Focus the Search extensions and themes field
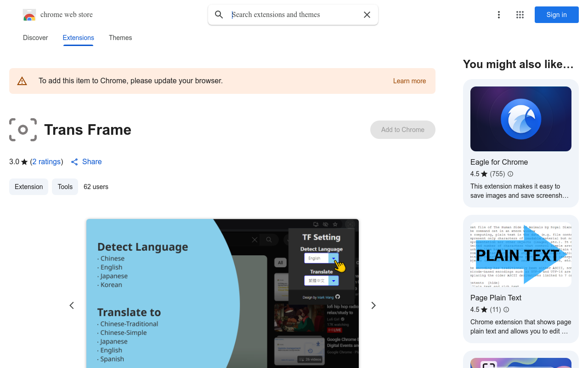Screen dimensions: 588x368 [x=294, y=15]
